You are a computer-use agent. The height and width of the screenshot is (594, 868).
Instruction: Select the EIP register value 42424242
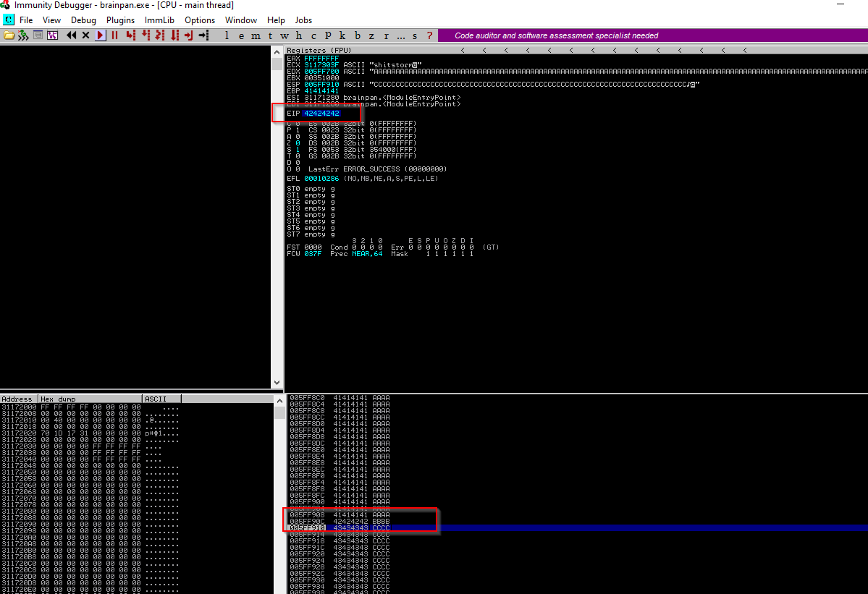tap(321, 114)
